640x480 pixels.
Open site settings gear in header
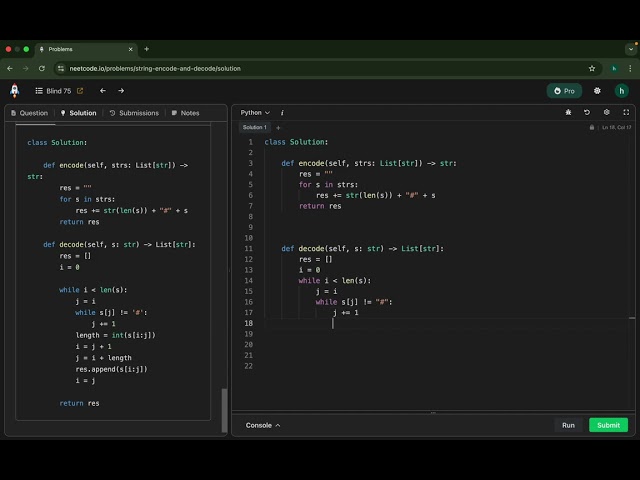598,91
